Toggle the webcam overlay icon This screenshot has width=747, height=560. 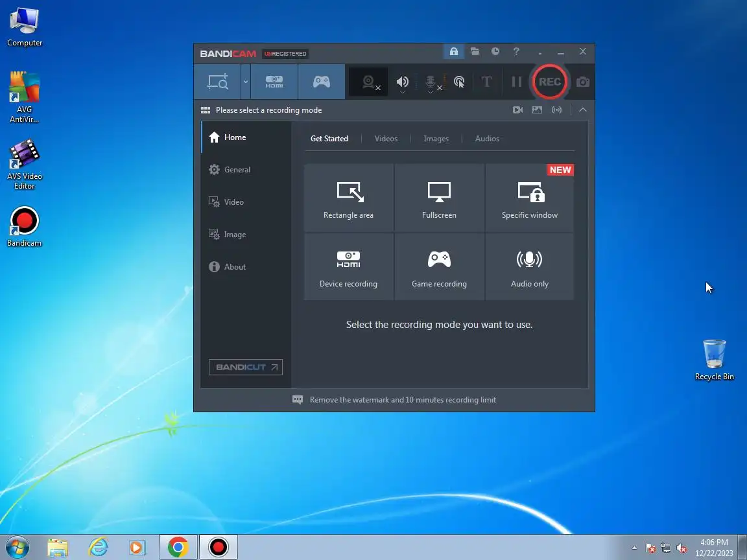click(x=368, y=82)
